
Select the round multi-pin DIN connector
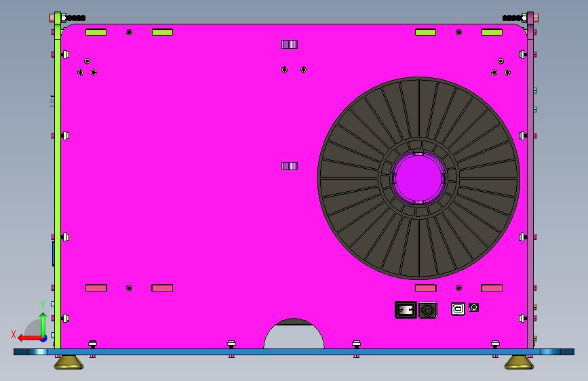point(427,310)
